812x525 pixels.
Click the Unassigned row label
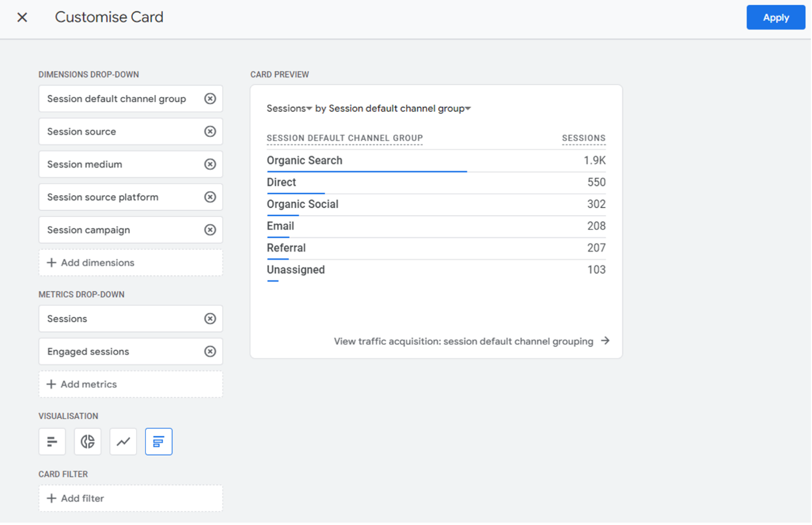(x=296, y=270)
